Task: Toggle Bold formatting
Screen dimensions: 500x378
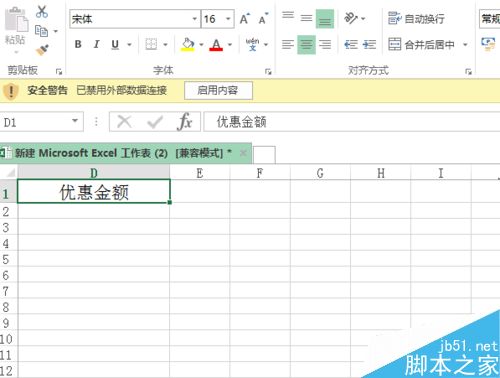Action: click(x=78, y=44)
